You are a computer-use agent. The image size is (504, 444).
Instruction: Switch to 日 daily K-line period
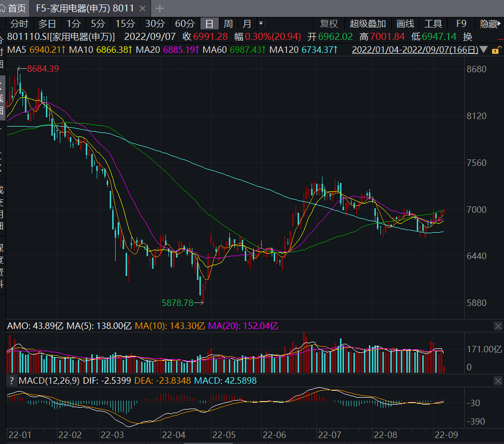[209, 23]
